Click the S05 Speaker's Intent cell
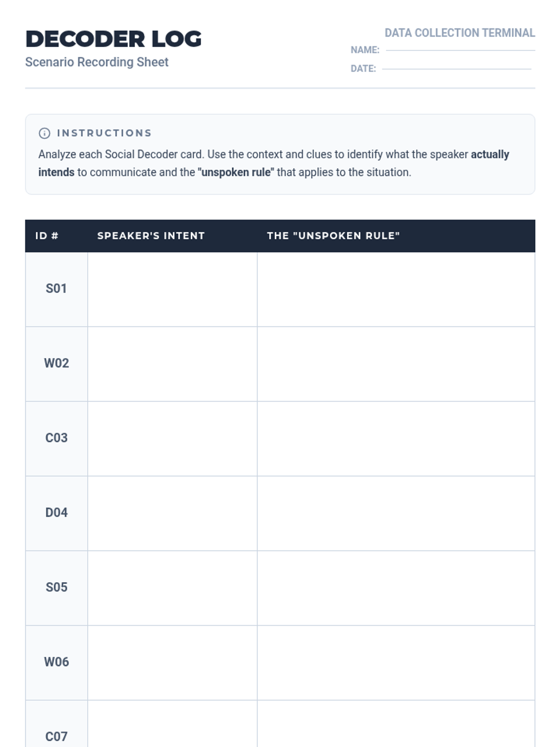This screenshot has height=747, width=560. pos(172,588)
